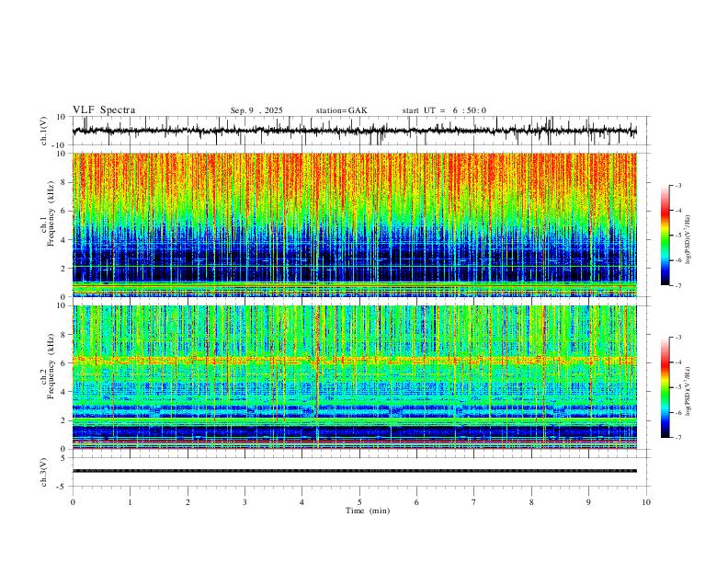Click the ch.1 spectrogram color scale bar

(x=665, y=236)
